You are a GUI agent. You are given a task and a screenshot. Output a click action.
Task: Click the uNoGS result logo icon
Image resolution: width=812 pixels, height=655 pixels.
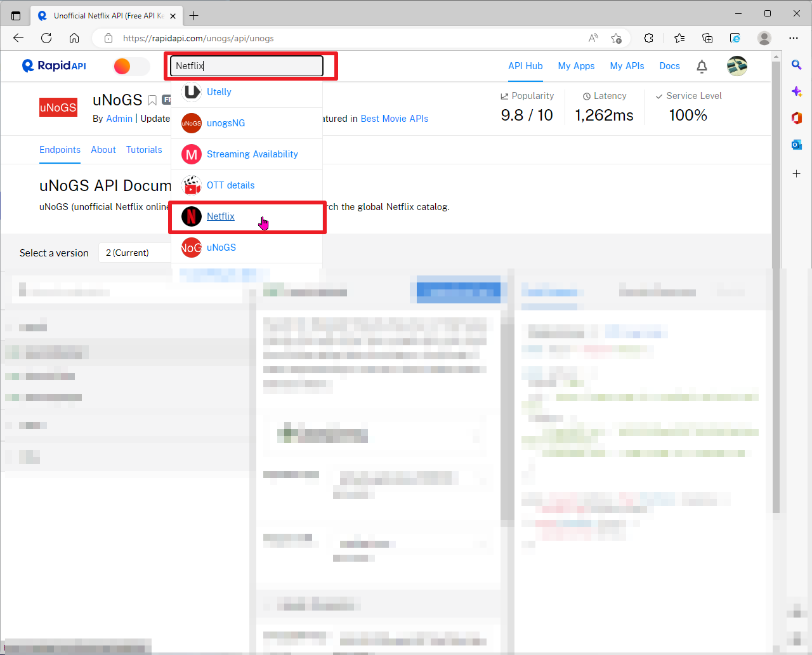coord(192,248)
